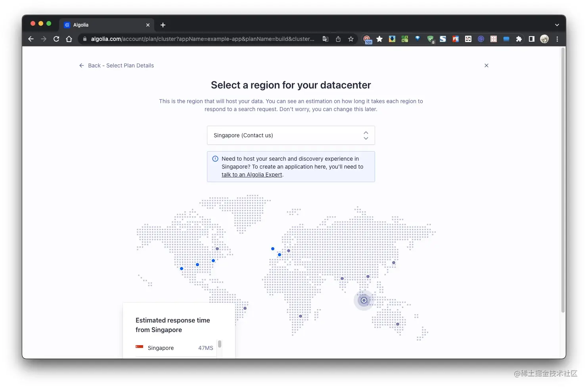Screen dimensions: 588x388
Task: Reload the Algolia page
Action: click(x=56, y=39)
